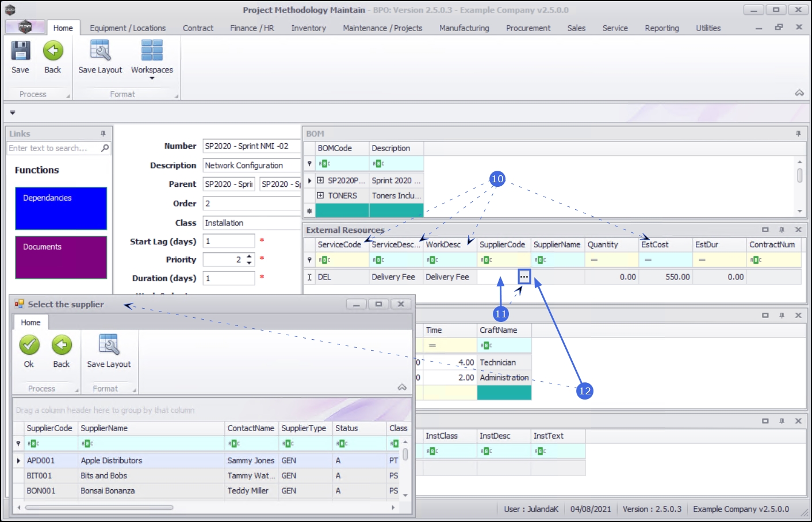Pin the Links panel
The width and height of the screenshot is (812, 522).
click(x=104, y=133)
